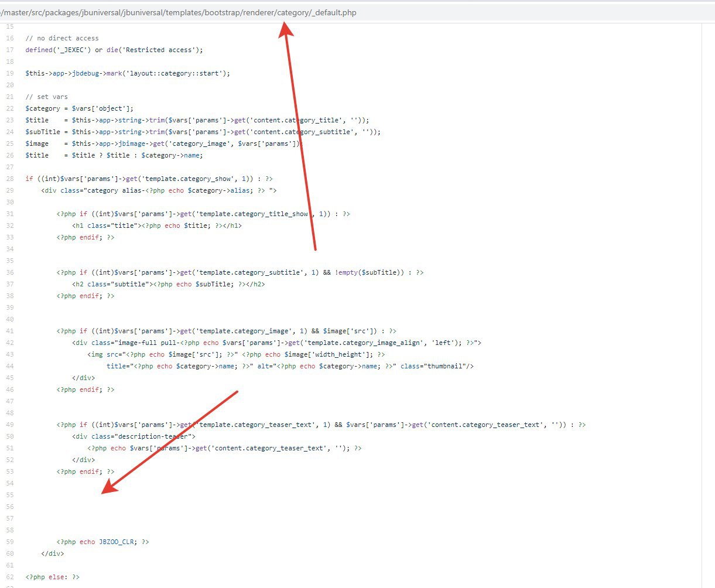Click the endif statement on line 33
715x588 pixels.
point(85,237)
